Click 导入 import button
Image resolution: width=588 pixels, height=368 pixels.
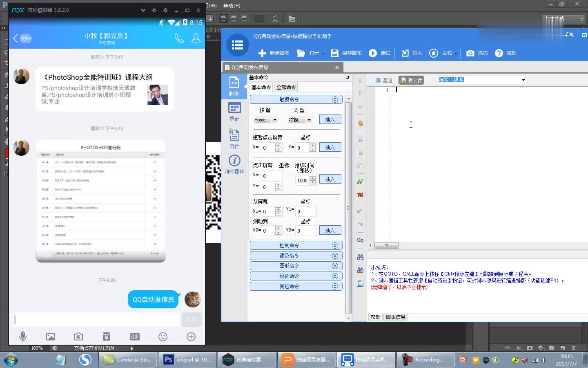[411, 53]
